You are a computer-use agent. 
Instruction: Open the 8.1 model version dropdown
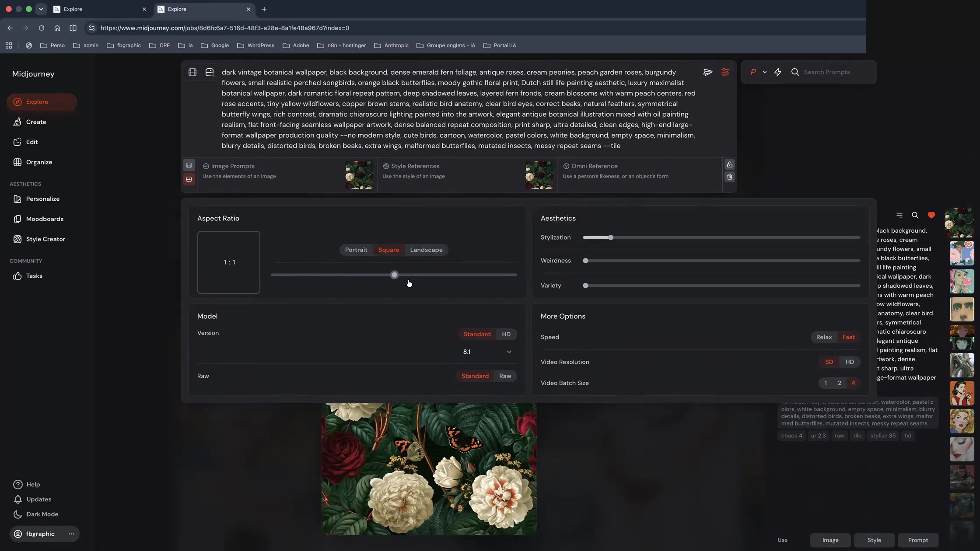pyautogui.click(x=487, y=352)
